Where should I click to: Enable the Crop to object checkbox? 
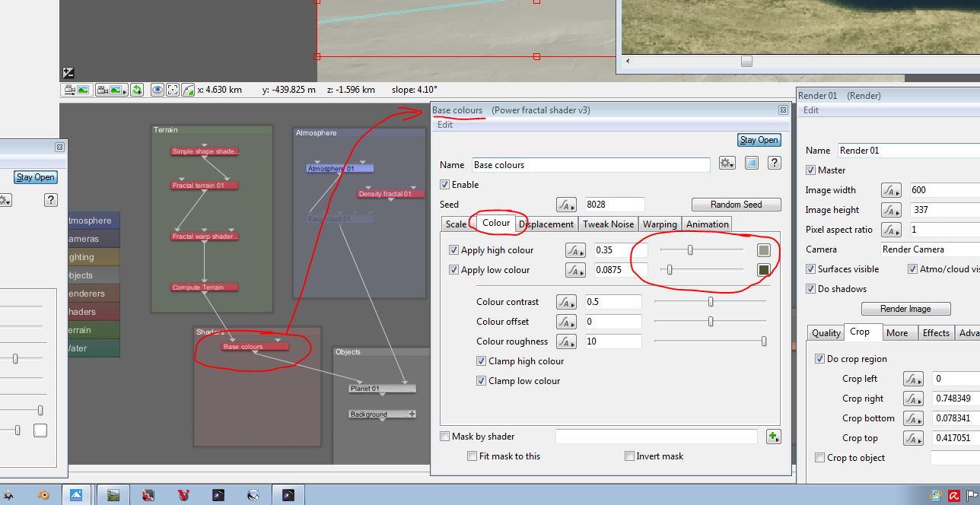(x=819, y=458)
